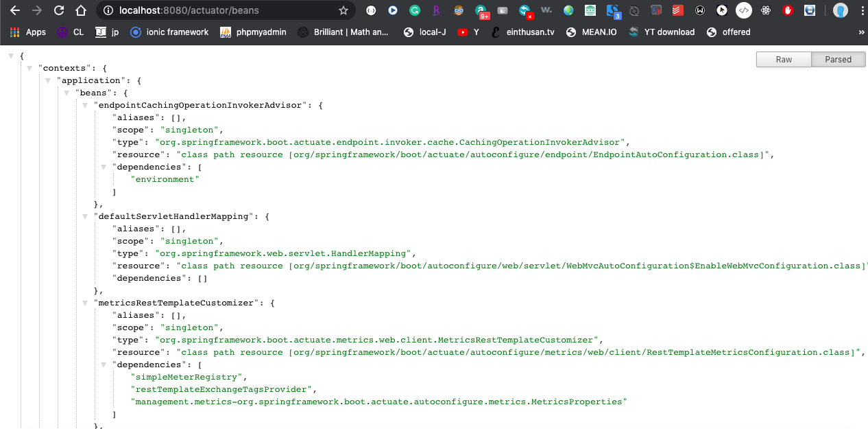This screenshot has height=429, width=868.
Task: Open the extension with red x badge
Action: click(x=526, y=12)
